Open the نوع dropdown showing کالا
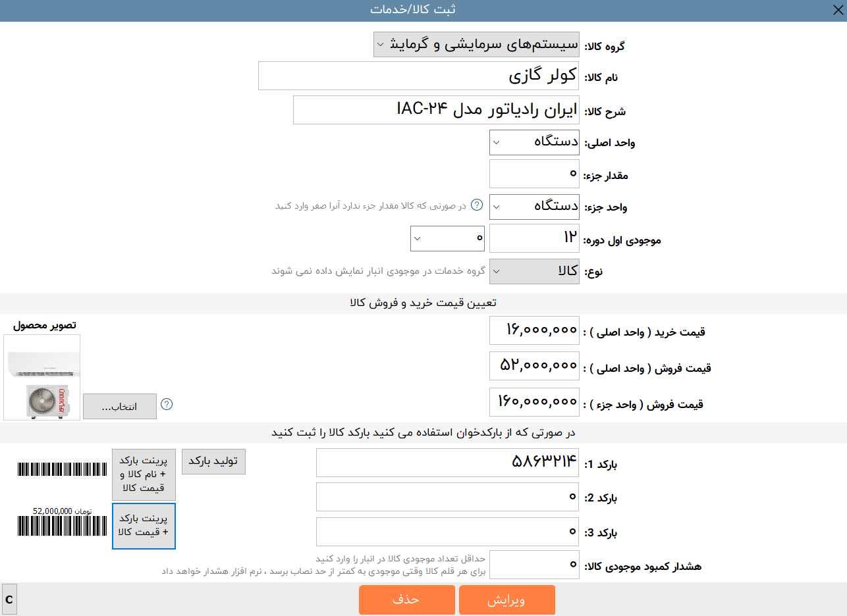 click(x=535, y=271)
